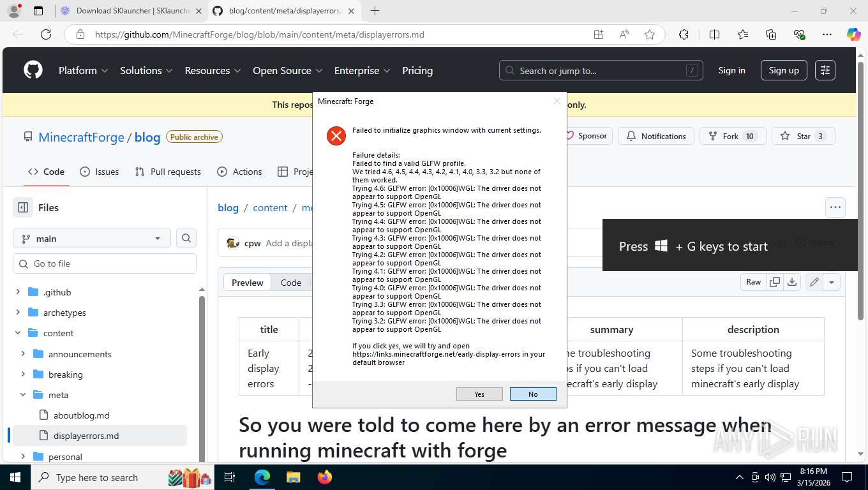Click the Sign up button
868x490 pixels.
[784, 70]
